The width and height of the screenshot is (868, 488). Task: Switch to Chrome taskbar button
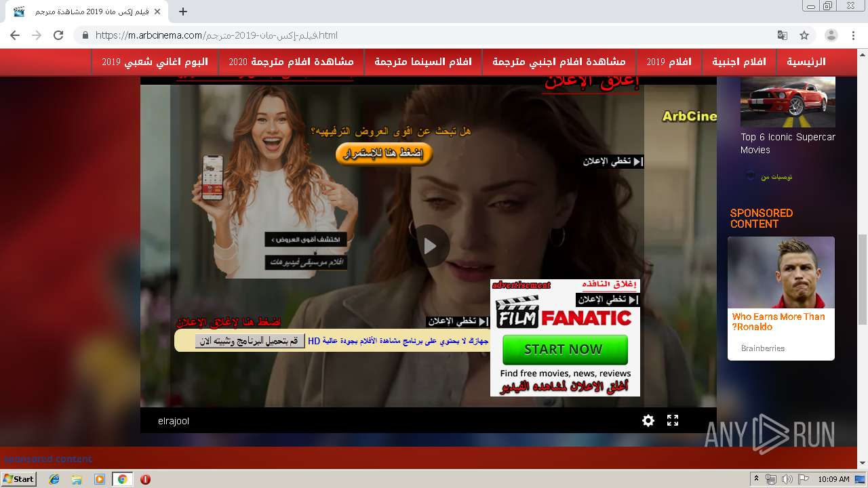122,479
